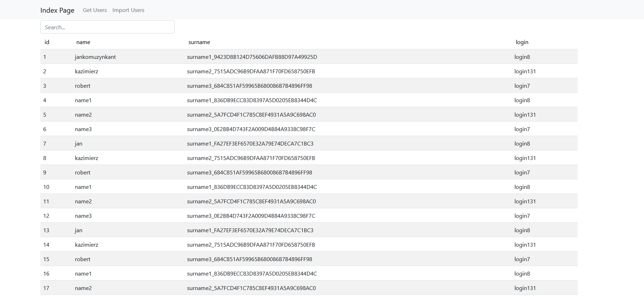
Task: Click id cell with value 8
Action: [45, 158]
